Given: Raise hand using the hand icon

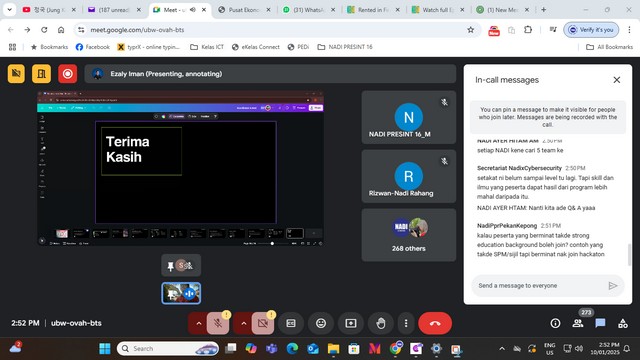Looking at the screenshot, I should [380, 323].
